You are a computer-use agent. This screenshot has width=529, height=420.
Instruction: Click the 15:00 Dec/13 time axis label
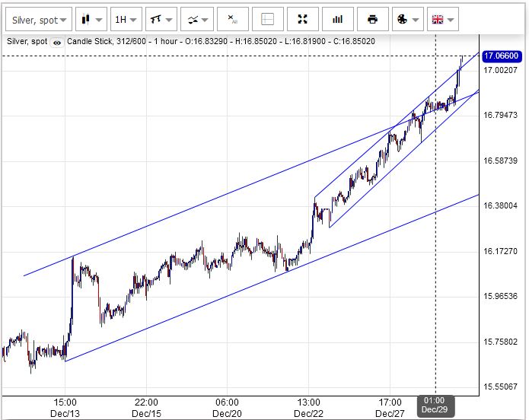click(x=65, y=408)
